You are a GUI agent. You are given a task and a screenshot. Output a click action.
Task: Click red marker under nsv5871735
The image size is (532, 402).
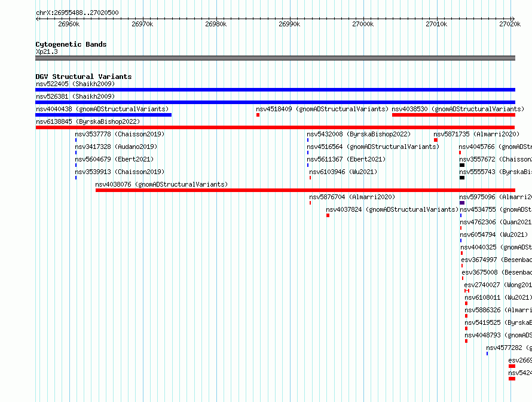436,140
